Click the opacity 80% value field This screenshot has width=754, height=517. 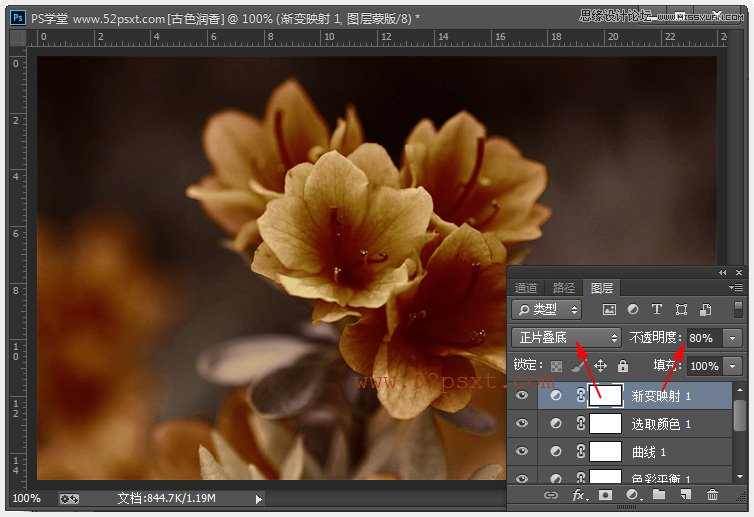(704, 338)
